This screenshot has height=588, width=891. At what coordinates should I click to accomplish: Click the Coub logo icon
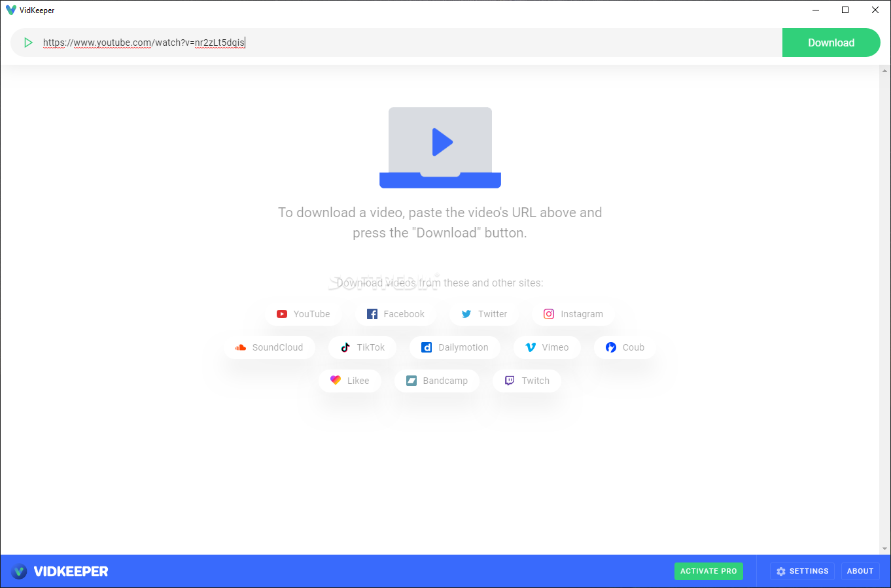click(x=611, y=347)
